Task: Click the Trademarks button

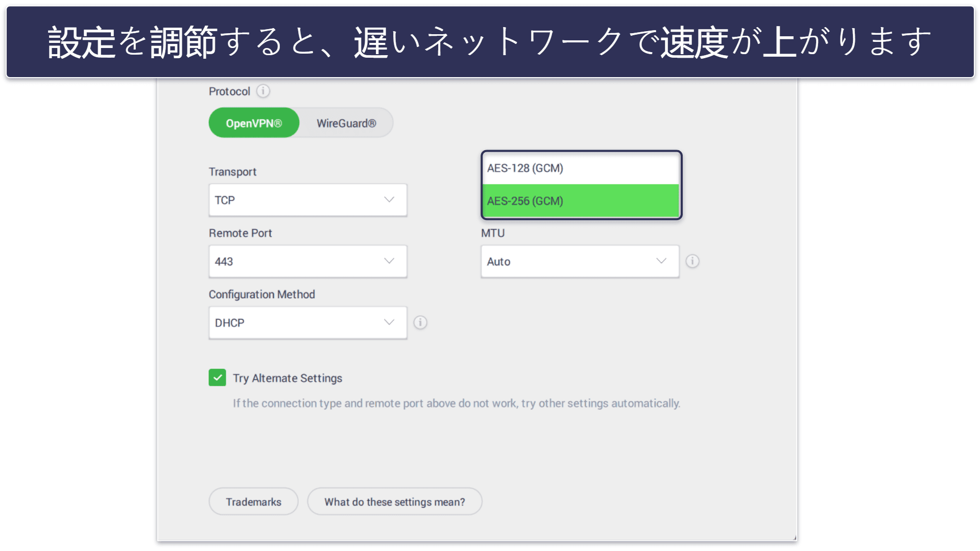Action: [254, 502]
